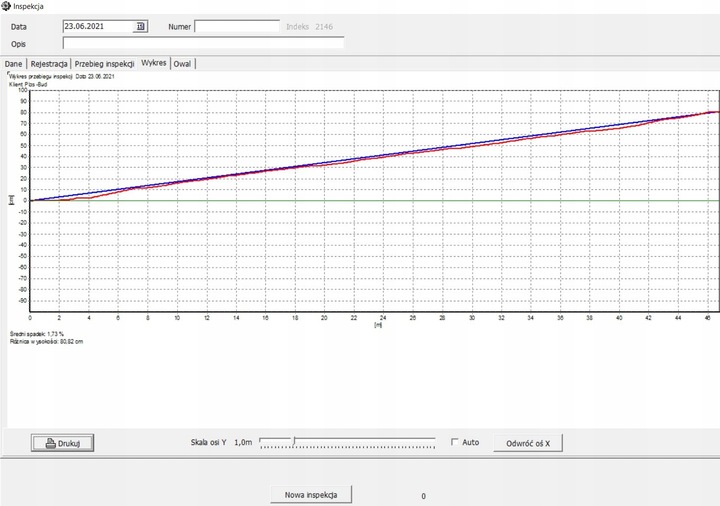Open the calendar picker in Data field

(x=140, y=27)
